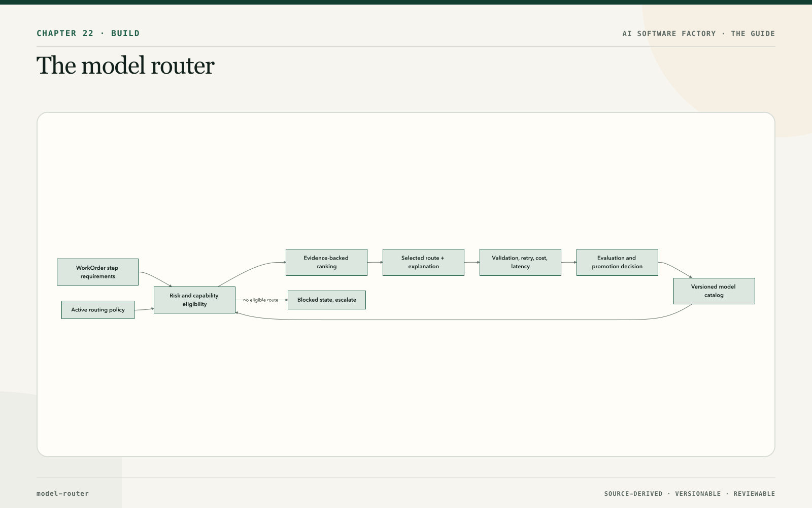This screenshot has height=508, width=812.
Task: Click the 'model-router' footer label
Action: [62, 493]
